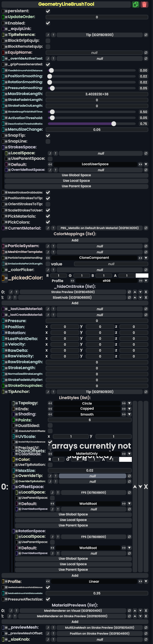The height and width of the screenshot is (644, 153).
Task: Enable the SnapLine checkbox
Action: (48, 141)
